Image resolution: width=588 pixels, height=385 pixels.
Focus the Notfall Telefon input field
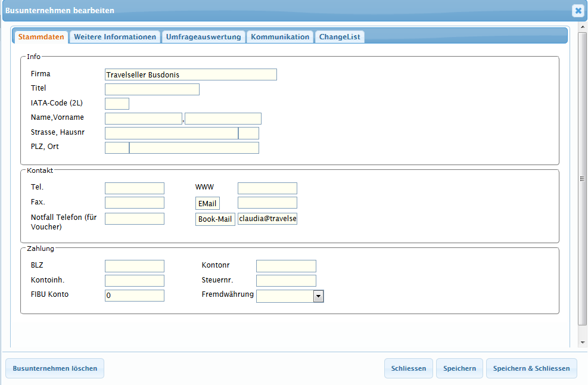pyautogui.click(x=135, y=219)
